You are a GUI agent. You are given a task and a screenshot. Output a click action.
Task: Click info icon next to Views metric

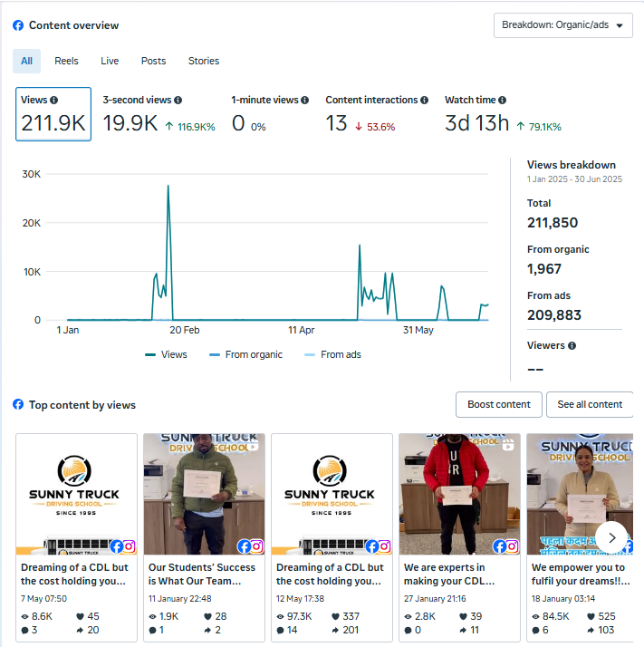click(x=54, y=101)
